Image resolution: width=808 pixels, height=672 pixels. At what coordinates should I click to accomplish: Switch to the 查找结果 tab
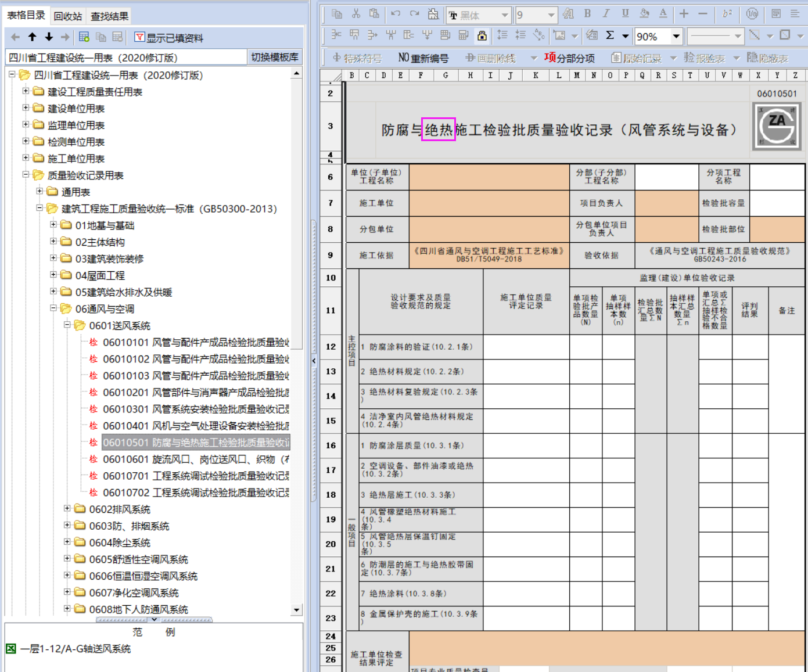pos(109,16)
